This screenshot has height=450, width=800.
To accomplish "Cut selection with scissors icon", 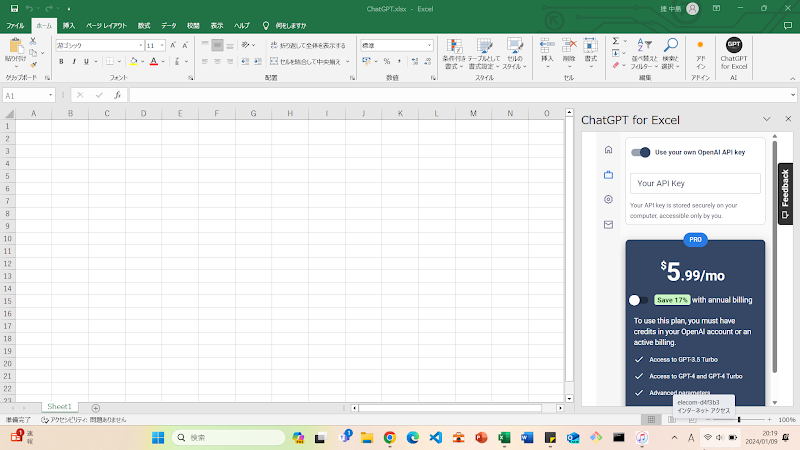I will click(33, 41).
